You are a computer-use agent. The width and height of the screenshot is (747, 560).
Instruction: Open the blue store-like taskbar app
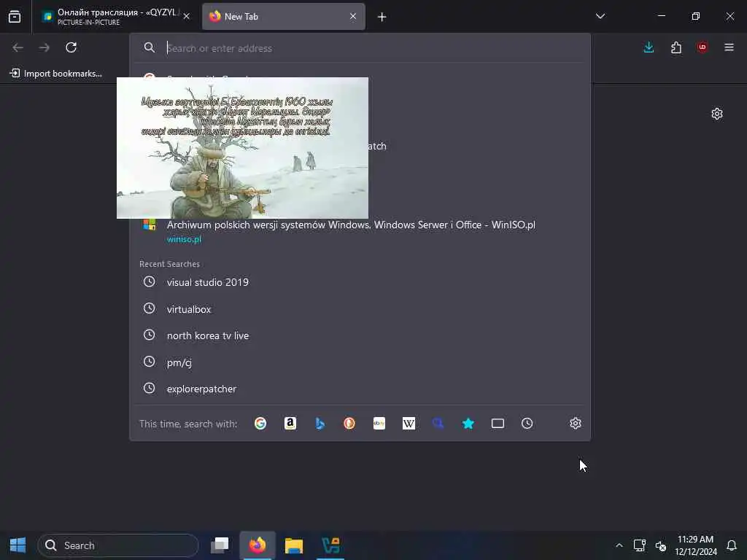click(330, 545)
